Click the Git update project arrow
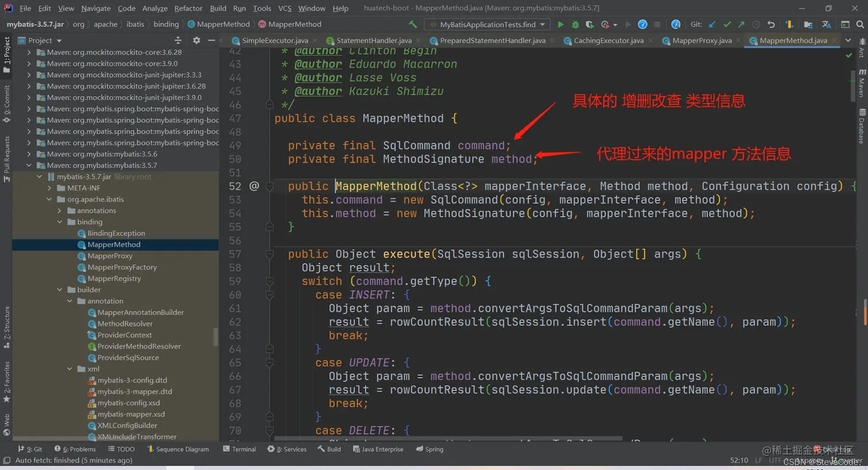The height and width of the screenshot is (470, 868). 712,24
